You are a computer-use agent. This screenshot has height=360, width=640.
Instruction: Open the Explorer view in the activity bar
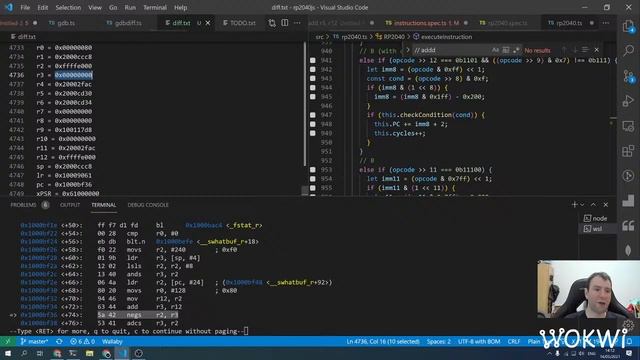pos(629,27)
